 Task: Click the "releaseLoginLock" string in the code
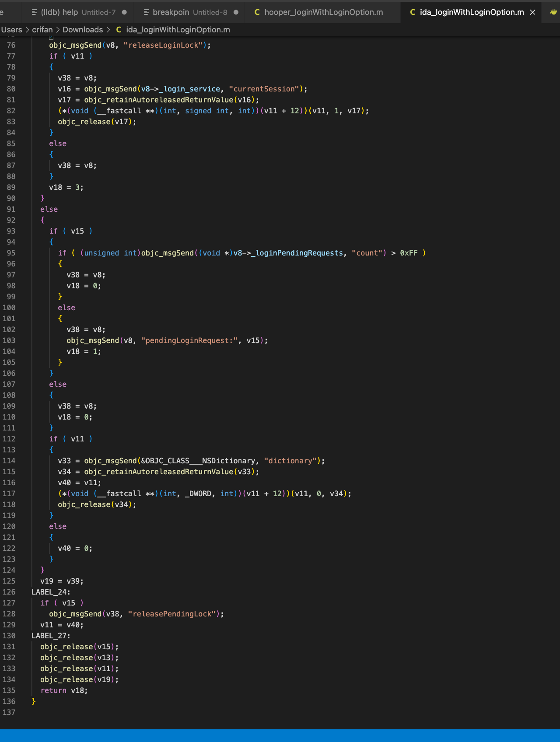click(163, 45)
